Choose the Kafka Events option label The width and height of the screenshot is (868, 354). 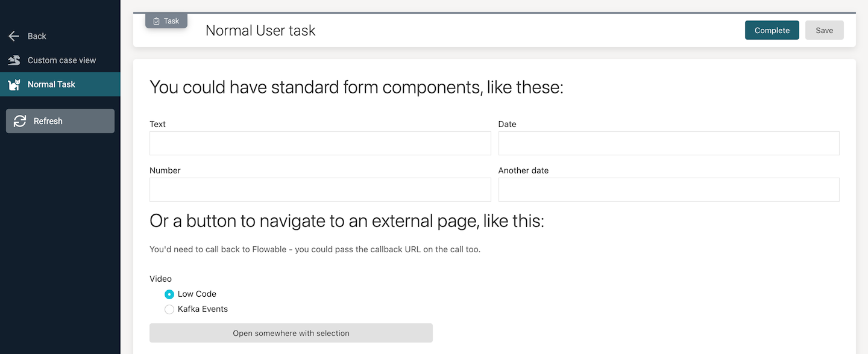[x=203, y=309]
